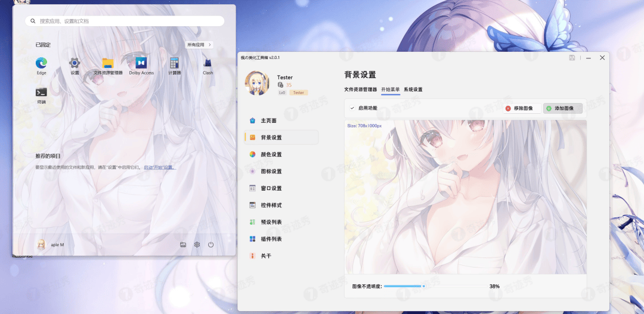
Task: Open the 预设列表 list icon
Action: pyautogui.click(x=253, y=222)
